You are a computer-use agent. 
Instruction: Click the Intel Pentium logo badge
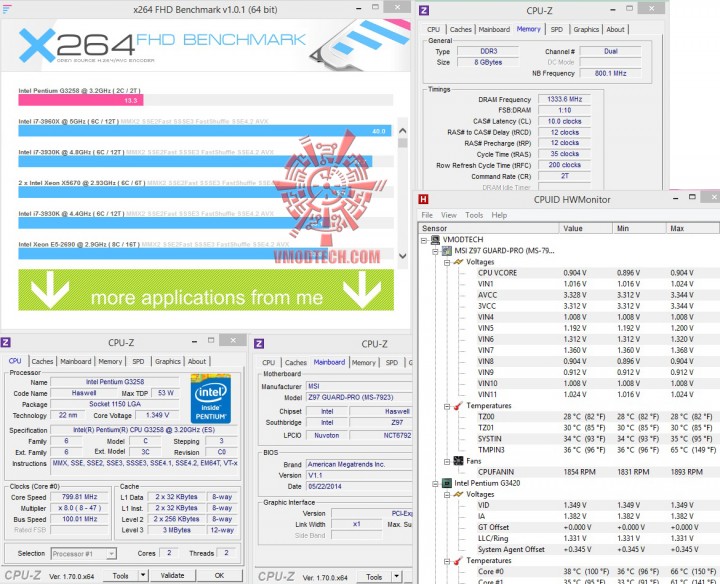(x=211, y=399)
